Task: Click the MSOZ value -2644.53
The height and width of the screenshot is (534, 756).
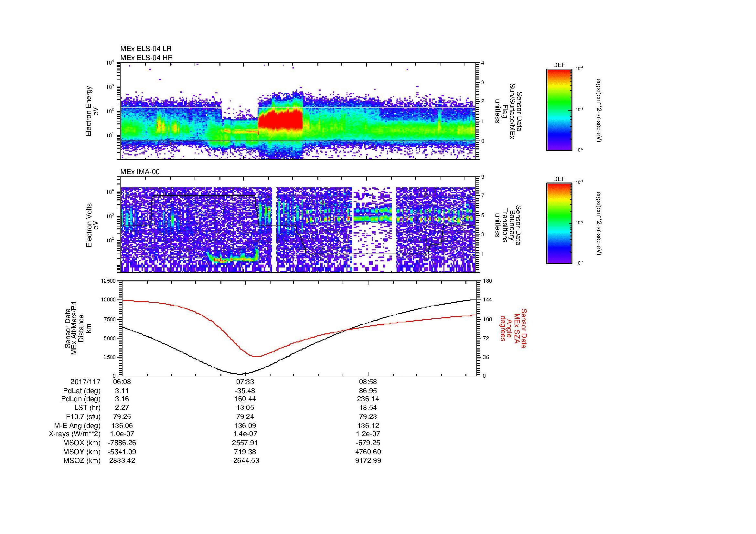Action: click(245, 461)
